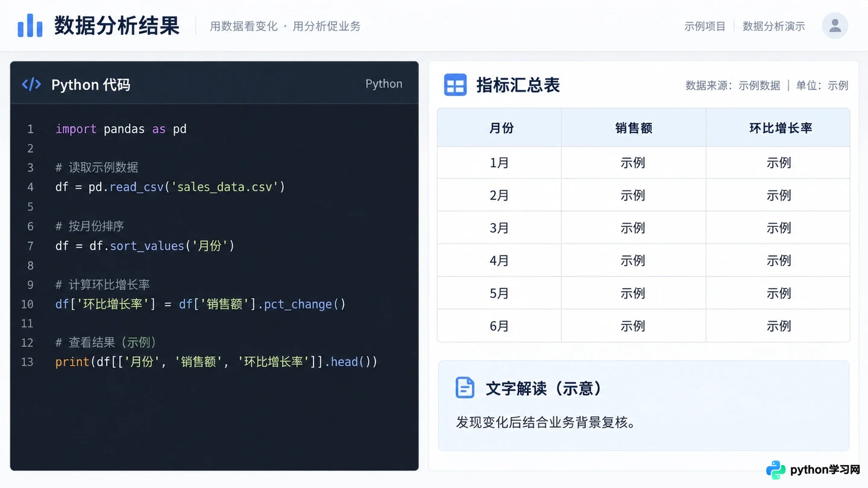Click the comment # 查看结果（示例）

(106, 343)
